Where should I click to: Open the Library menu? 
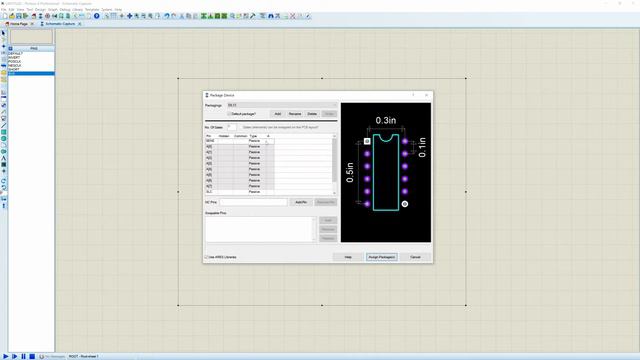click(78, 9)
